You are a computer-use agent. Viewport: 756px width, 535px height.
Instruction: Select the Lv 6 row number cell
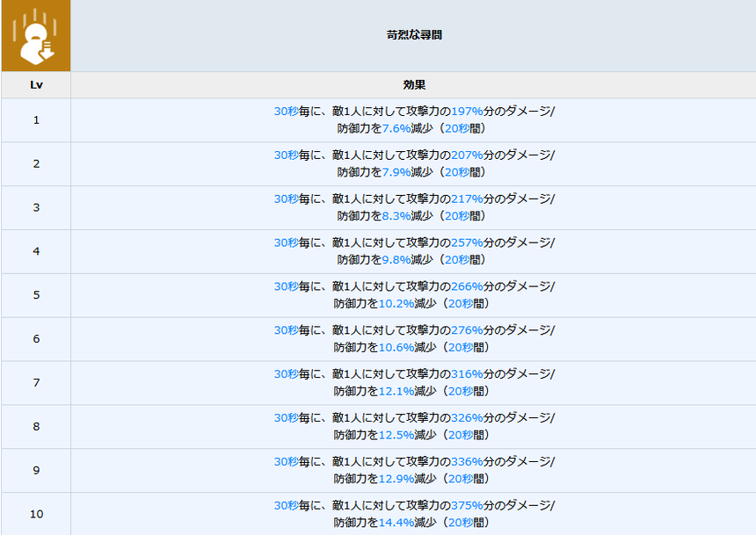coord(36,339)
